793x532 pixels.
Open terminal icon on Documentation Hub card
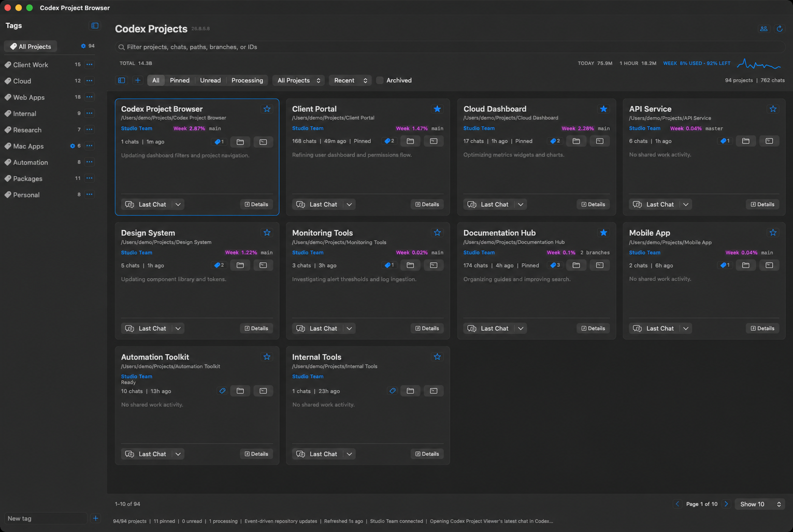click(599, 265)
